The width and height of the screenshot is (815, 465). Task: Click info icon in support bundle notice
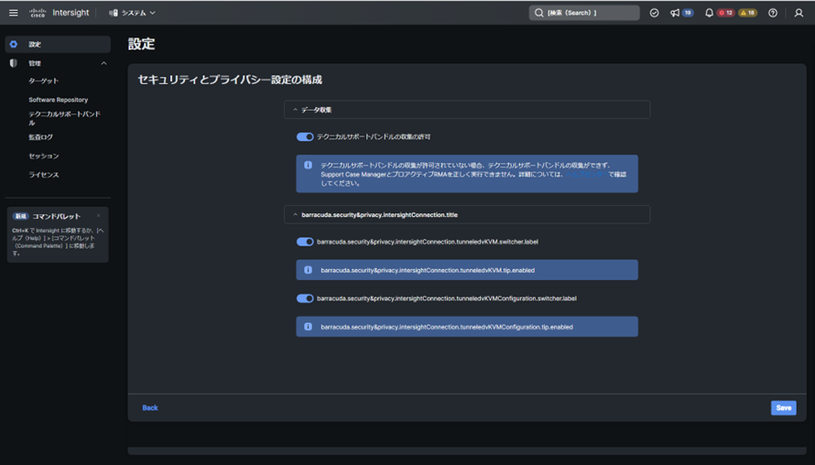click(x=308, y=165)
